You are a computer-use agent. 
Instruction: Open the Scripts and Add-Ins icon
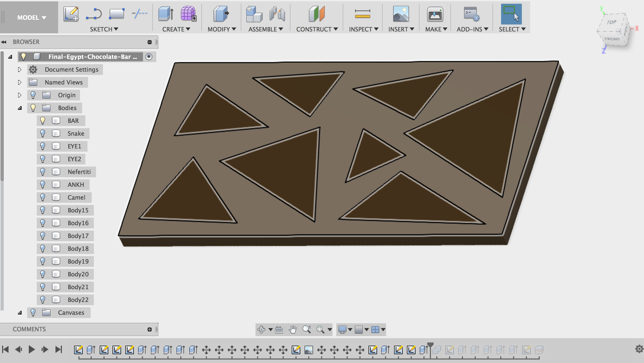[x=471, y=14]
